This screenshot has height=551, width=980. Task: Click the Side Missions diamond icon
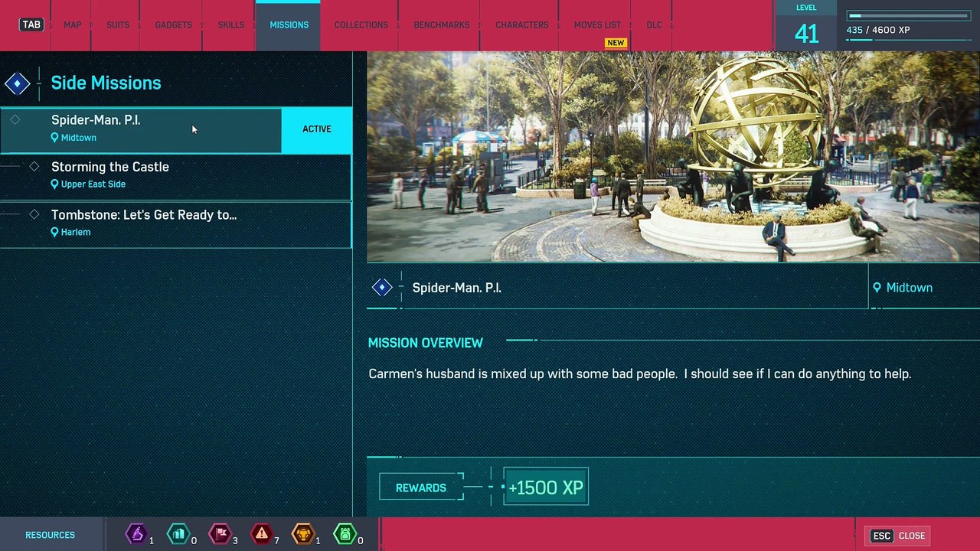click(x=17, y=83)
